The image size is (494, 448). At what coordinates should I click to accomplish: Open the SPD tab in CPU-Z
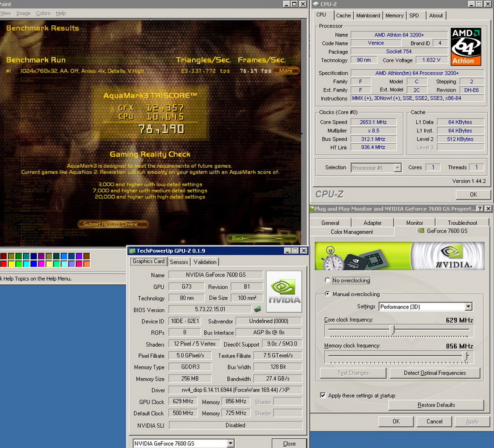[x=414, y=15]
